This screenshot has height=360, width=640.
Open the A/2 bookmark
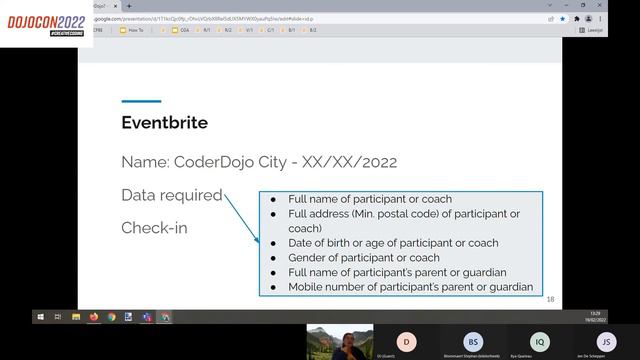pos(224,30)
